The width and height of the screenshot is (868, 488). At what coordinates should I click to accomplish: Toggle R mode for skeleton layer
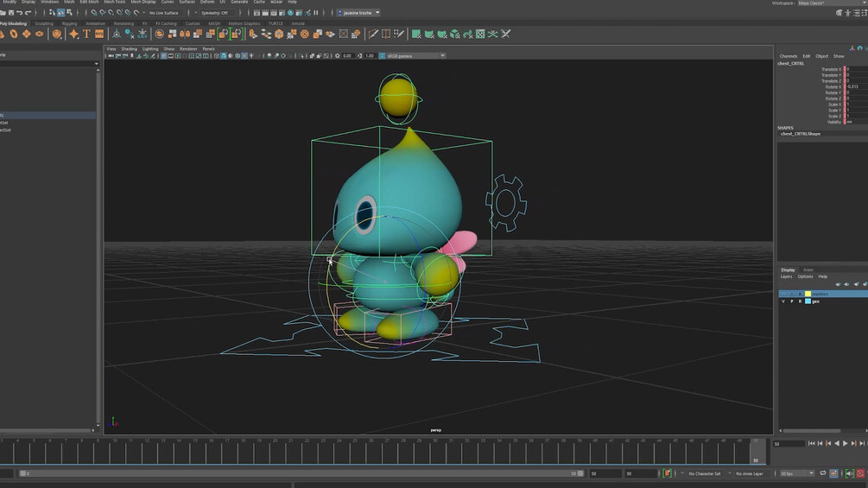click(800, 294)
